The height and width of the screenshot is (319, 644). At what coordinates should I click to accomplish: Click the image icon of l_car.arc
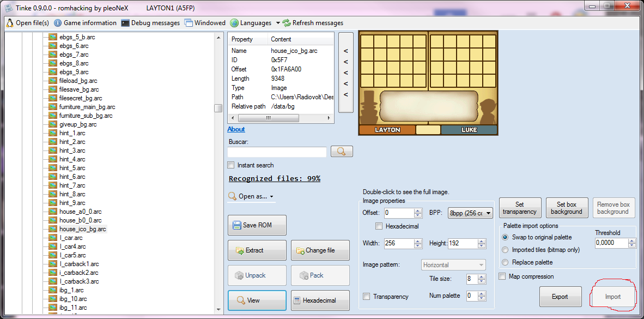point(52,238)
